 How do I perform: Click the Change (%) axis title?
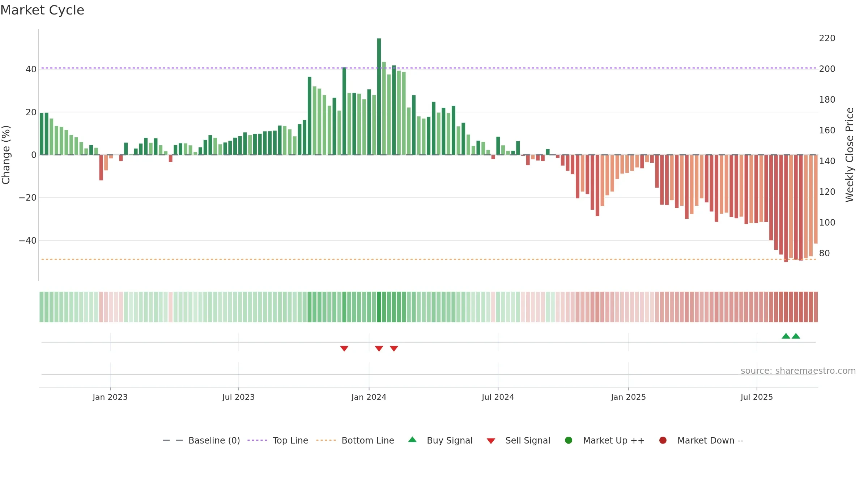point(6,155)
